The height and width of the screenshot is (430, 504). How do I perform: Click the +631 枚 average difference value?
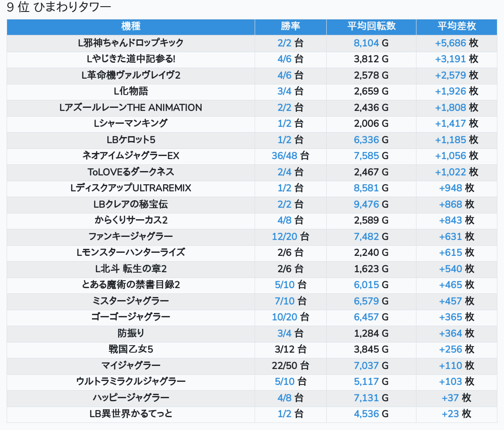coord(456,236)
